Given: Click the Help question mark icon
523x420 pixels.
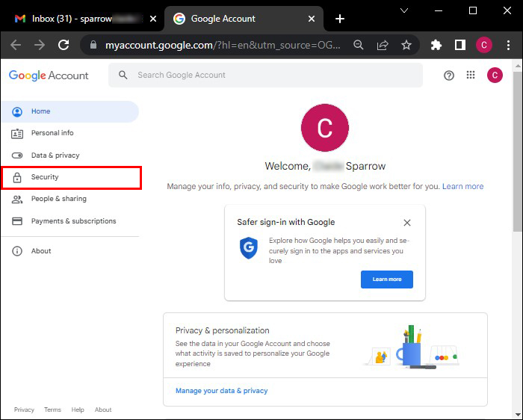Looking at the screenshot, I should 449,75.
